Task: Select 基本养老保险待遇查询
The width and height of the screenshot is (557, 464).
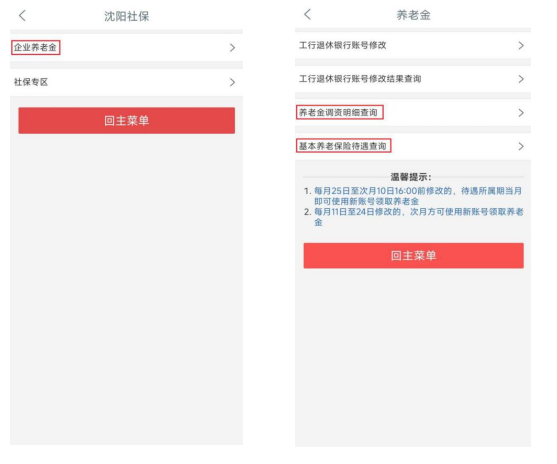Action: (x=413, y=146)
